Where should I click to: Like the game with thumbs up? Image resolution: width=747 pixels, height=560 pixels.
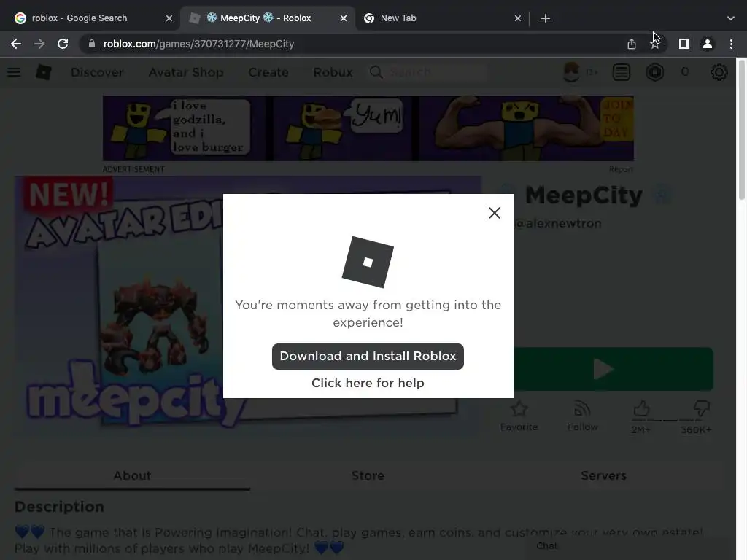[641, 408]
